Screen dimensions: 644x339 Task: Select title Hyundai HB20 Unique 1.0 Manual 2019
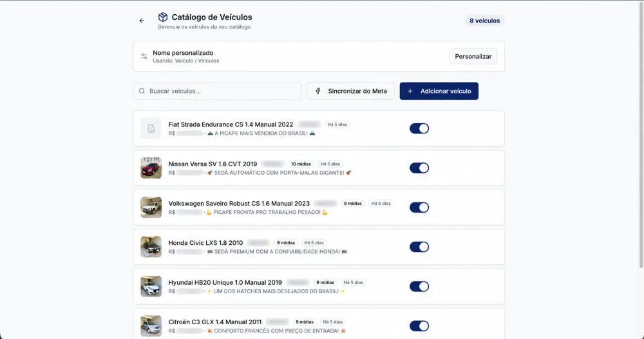click(225, 282)
